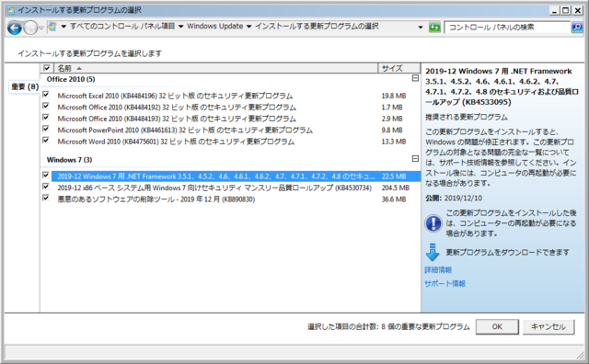Click the window title bar icon
This screenshot has width=589, height=364.
tap(11, 10)
